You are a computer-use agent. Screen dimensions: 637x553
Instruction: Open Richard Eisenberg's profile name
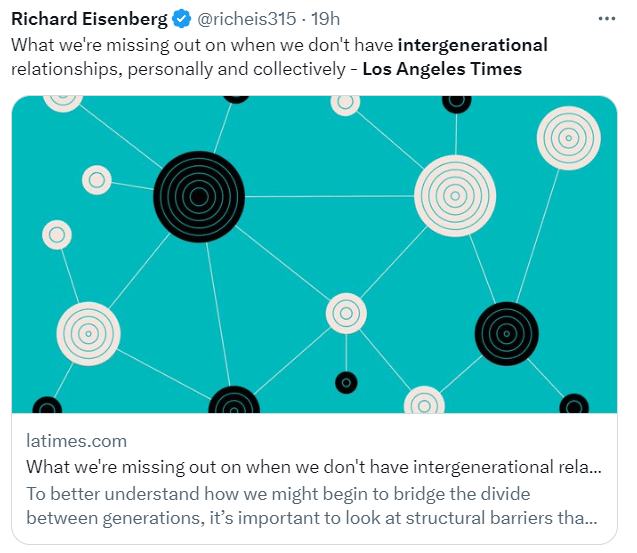(89, 19)
